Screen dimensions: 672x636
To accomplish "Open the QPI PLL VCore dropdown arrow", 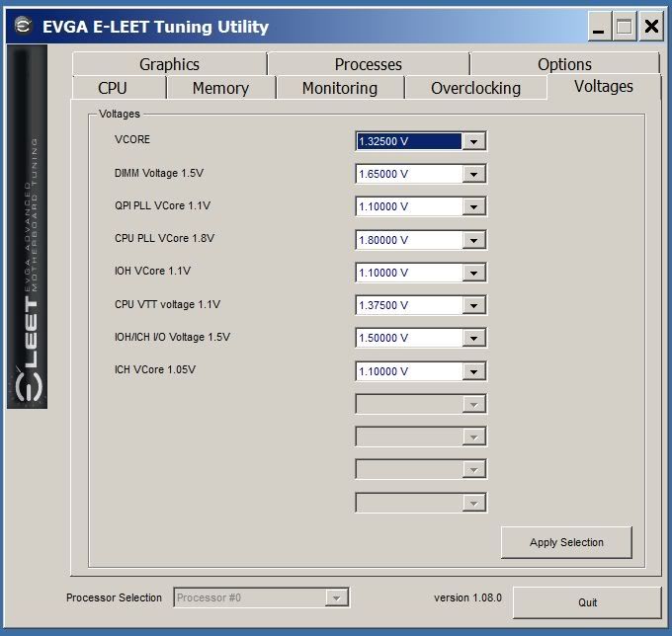I will (x=473, y=206).
